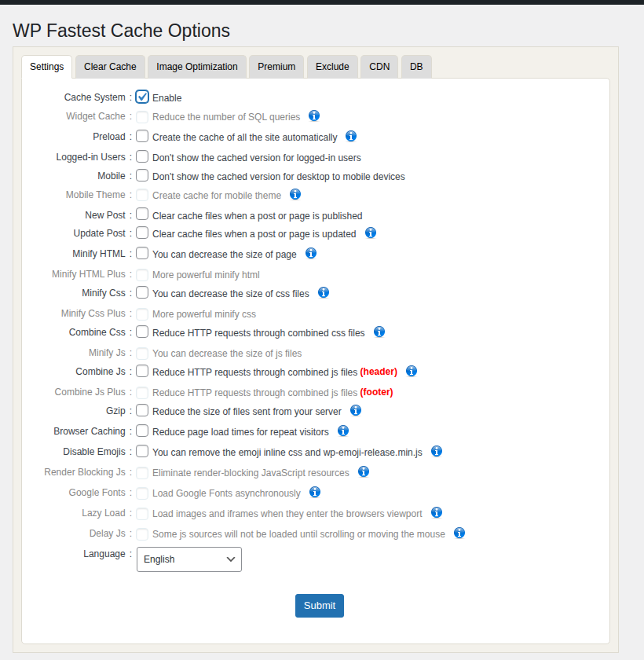Click the 'WP Fastest Cache Options' heading
Screen dimensions: 644x660
121,31
